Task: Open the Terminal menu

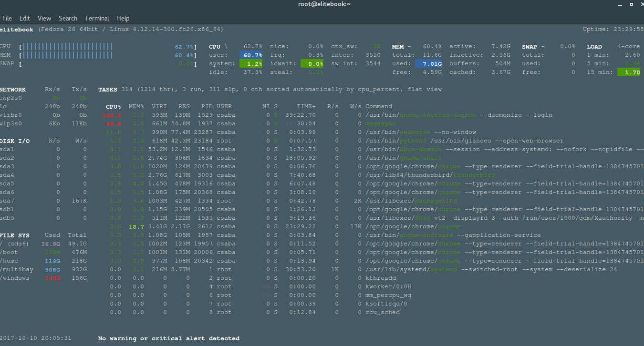Action: (x=97, y=18)
